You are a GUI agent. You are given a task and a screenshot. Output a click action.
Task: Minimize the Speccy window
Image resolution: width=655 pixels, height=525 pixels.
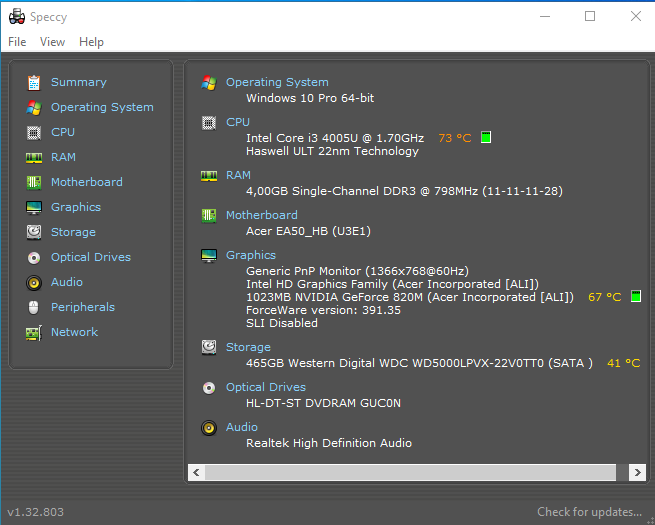pos(545,16)
